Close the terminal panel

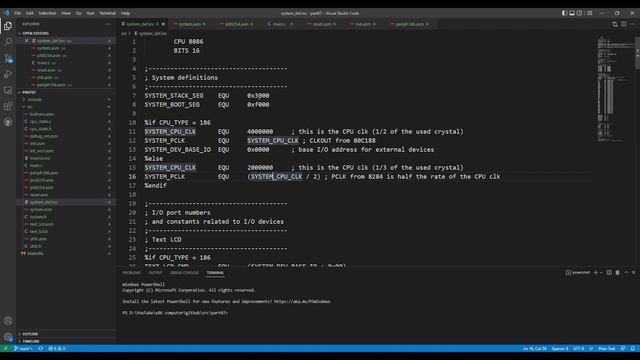pos(634,273)
